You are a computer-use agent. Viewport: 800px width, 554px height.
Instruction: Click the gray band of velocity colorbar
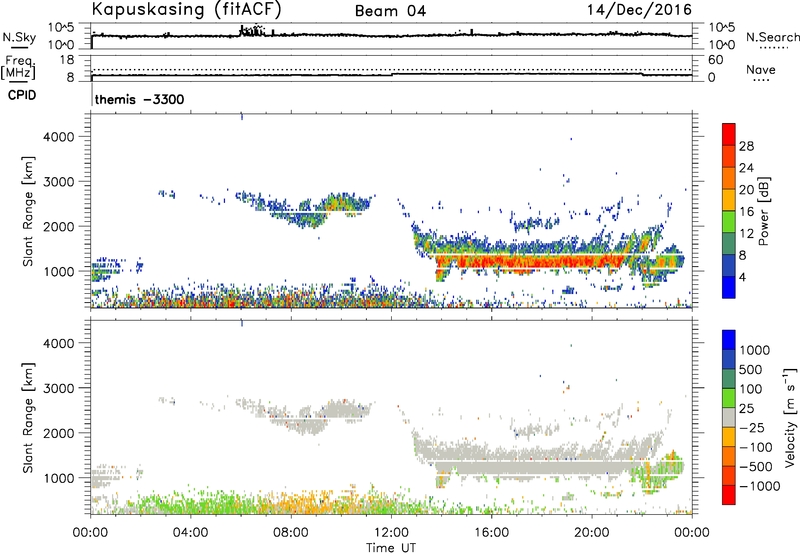click(x=729, y=418)
